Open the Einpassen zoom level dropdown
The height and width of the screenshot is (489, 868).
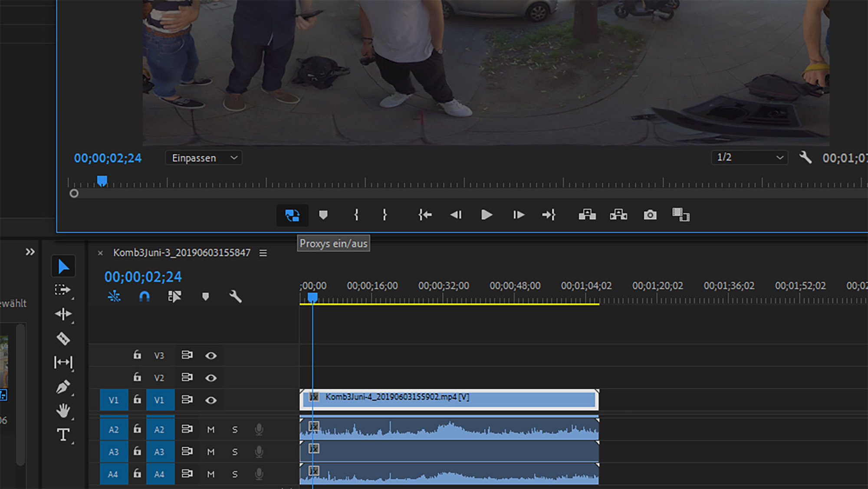pos(204,158)
